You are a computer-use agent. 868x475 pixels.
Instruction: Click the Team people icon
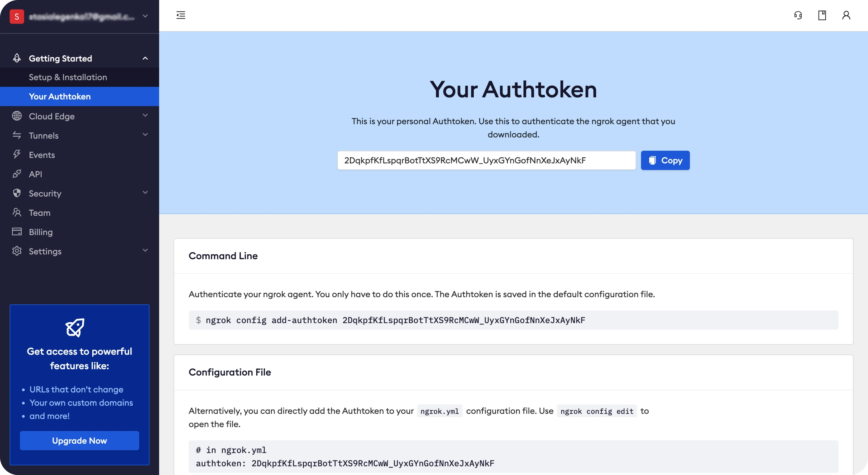click(17, 213)
